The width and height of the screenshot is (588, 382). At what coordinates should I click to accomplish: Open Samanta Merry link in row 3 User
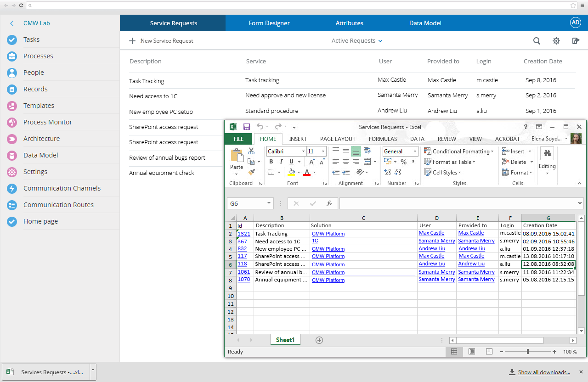437,241
